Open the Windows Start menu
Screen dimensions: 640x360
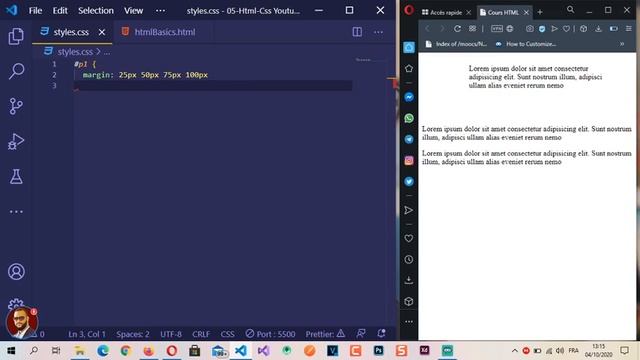click(x=11, y=350)
